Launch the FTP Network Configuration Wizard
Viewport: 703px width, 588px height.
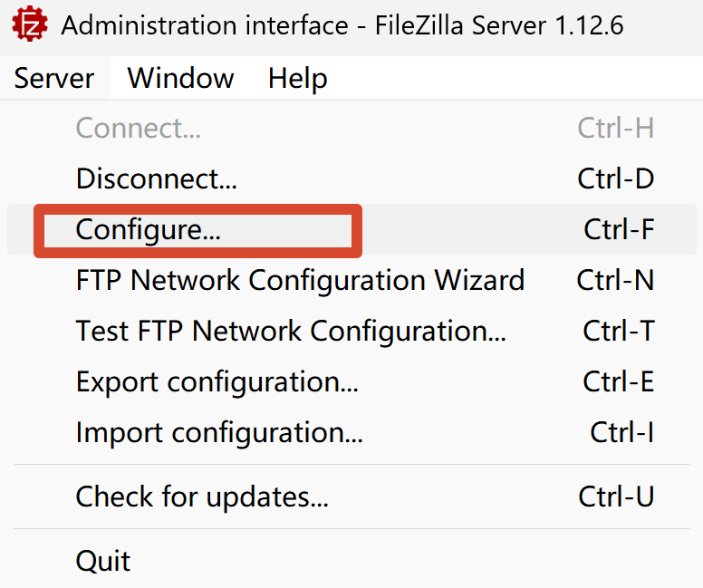[x=351, y=280]
